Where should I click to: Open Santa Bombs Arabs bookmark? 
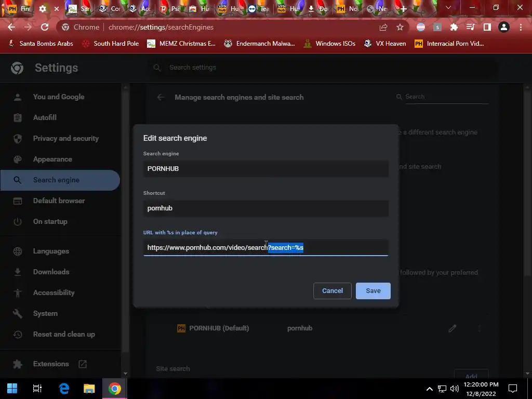click(x=41, y=44)
